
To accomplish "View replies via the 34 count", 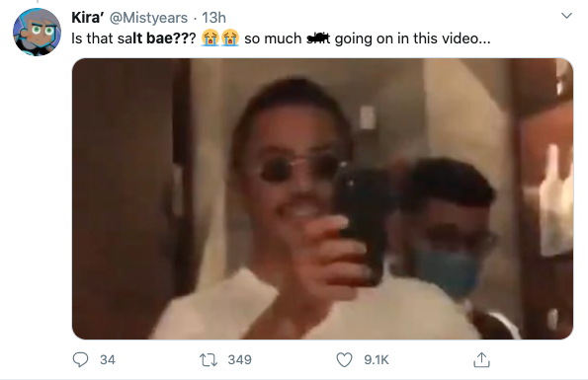I will 108,360.
